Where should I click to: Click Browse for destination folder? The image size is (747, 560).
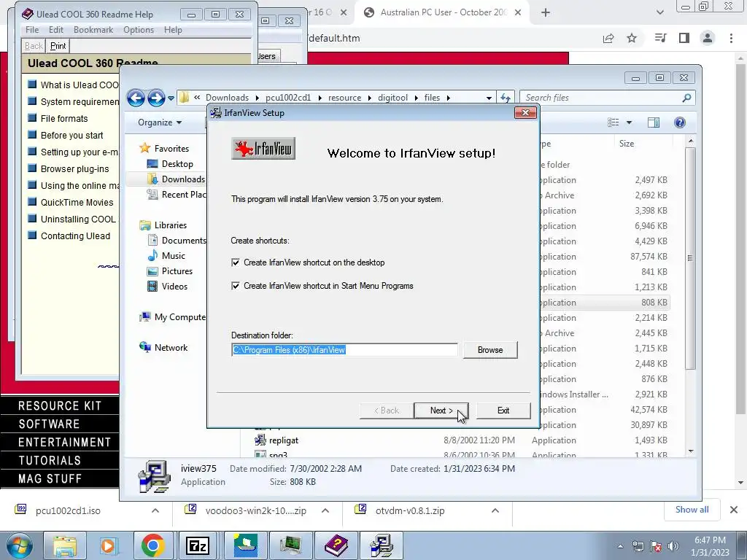[489, 350]
